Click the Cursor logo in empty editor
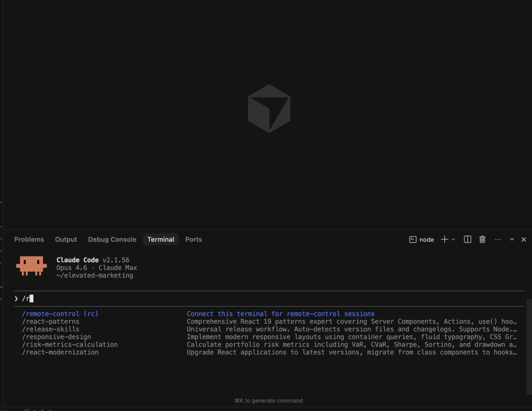 click(269, 109)
